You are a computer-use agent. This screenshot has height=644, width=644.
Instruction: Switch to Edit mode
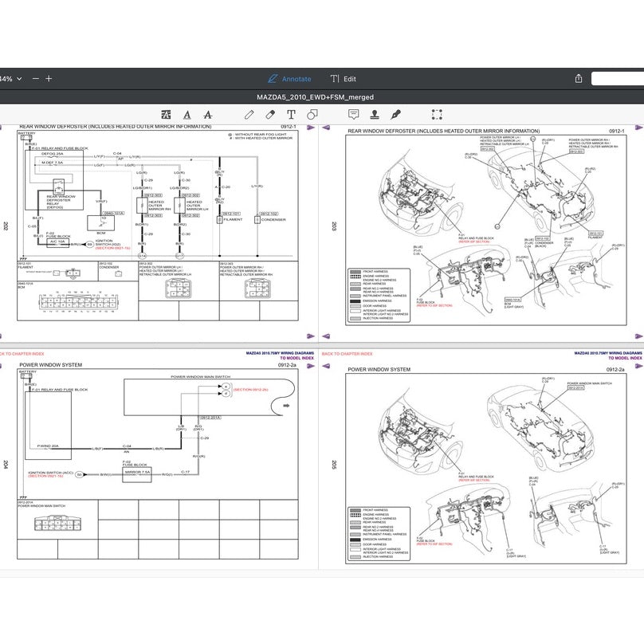pyautogui.click(x=344, y=79)
